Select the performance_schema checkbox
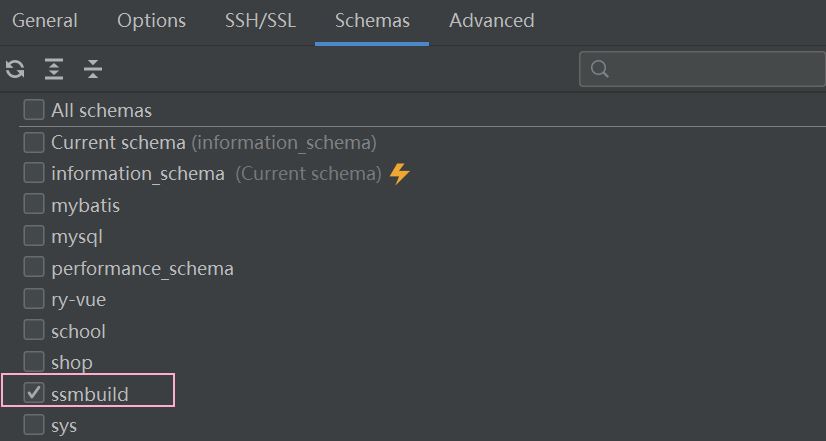This screenshot has height=441, width=826. [x=35, y=268]
